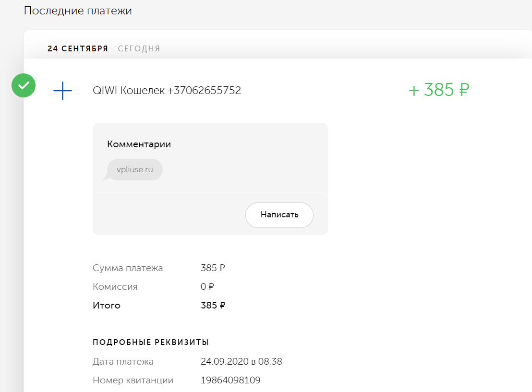Click the Итого label
532x392 pixels.
(x=107, y=306)
